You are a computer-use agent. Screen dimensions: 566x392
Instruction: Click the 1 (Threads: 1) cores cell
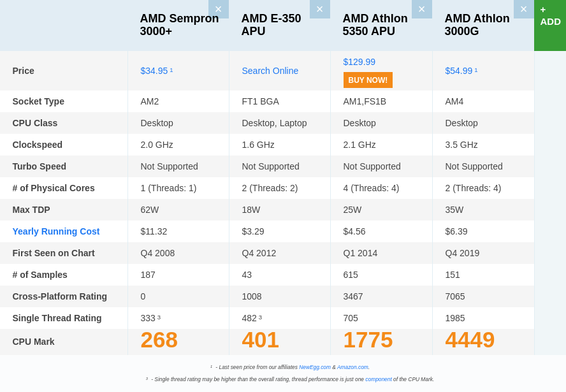[x=168, y=188]
